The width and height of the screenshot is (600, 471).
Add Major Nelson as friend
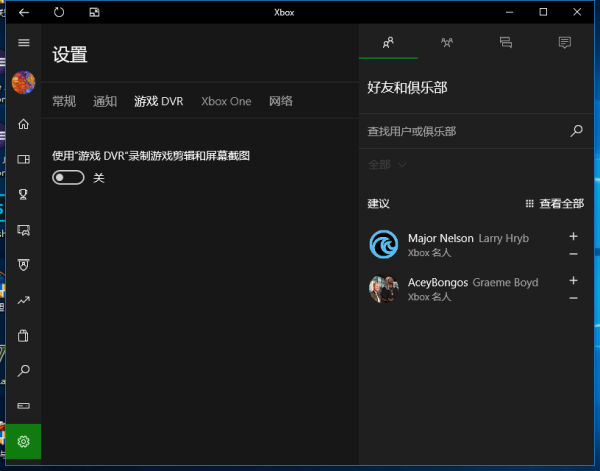click(x=573, y=236)
